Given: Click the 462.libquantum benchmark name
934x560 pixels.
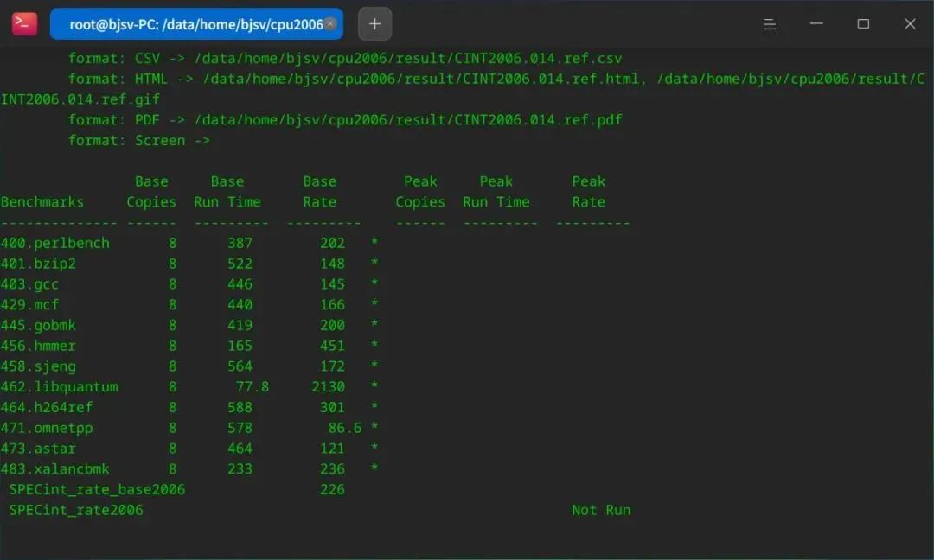Looking at the screenshot, I should [x=59, y=387].
